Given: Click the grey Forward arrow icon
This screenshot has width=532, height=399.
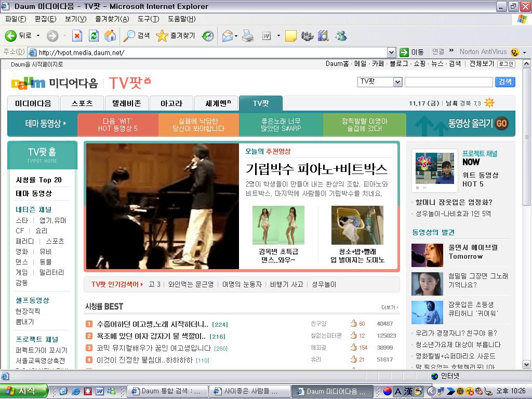Looking at the screenshot, I should (52, 36).
